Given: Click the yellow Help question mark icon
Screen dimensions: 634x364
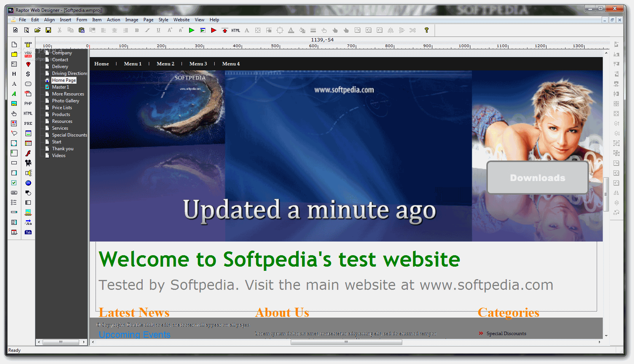Looking at the screenshot, I should click(427, 30).
